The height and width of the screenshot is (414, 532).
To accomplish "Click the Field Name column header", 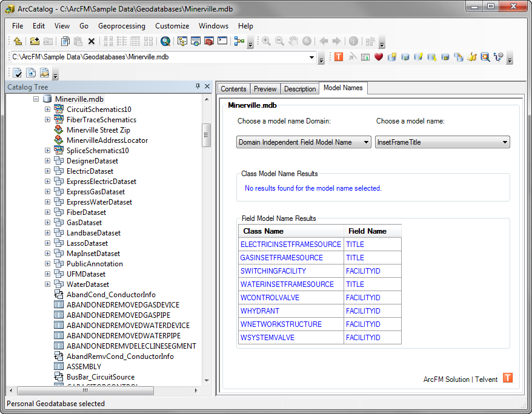I will pyautogui.click(x=373, y=231).
